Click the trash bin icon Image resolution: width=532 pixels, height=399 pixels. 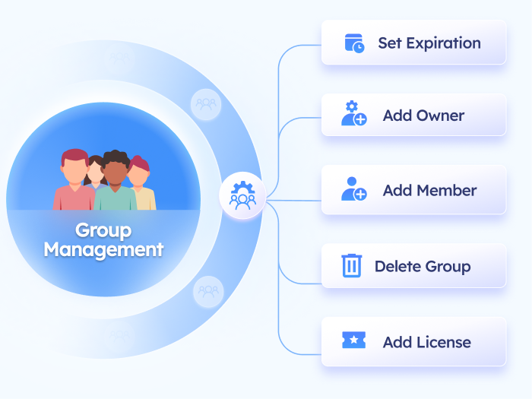pyautogui.click(x=351, y=266)
